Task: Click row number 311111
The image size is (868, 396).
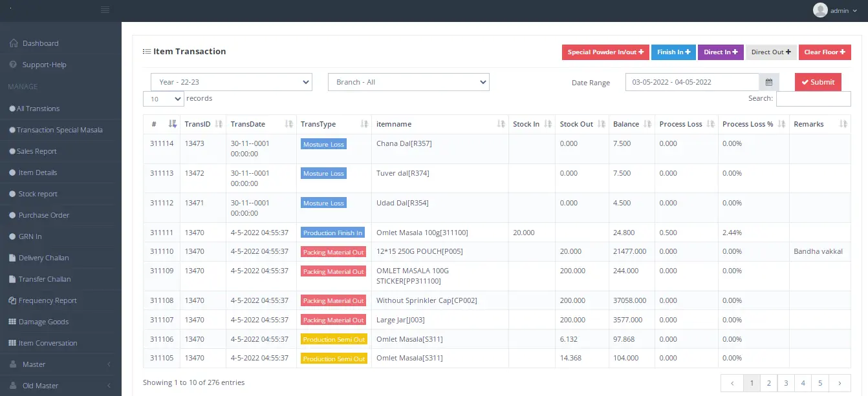Action: (x=162, y=233)
